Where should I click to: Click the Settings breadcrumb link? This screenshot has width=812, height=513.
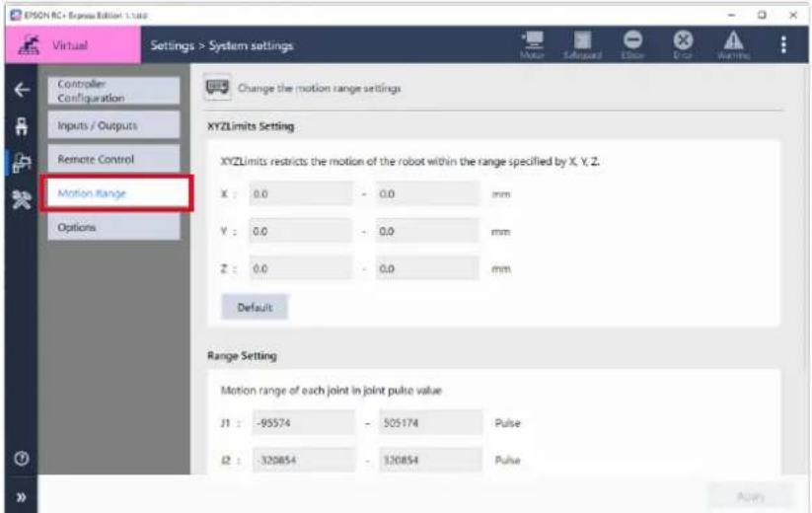click(172, 45)
